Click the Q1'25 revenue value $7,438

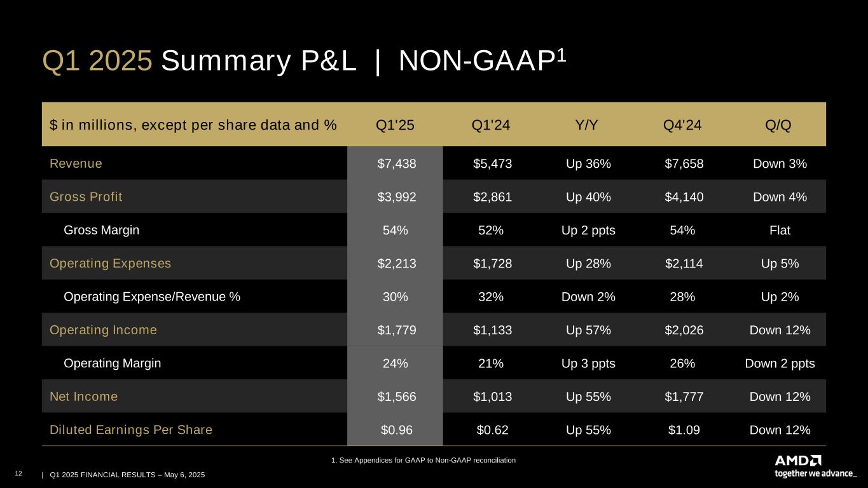397,164
